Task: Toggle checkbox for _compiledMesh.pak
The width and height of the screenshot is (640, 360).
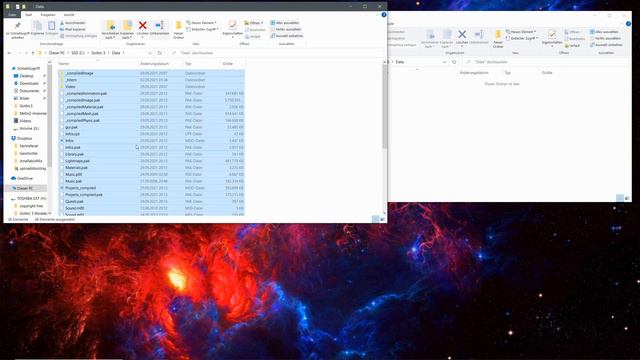Action: [62, 114]
